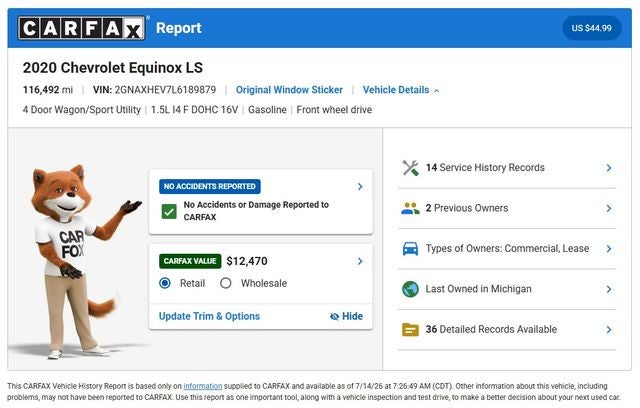Select the Retail value radio button
Image resolution: width=640 pixels, height=408 pixels.
[x=165, y=283]
